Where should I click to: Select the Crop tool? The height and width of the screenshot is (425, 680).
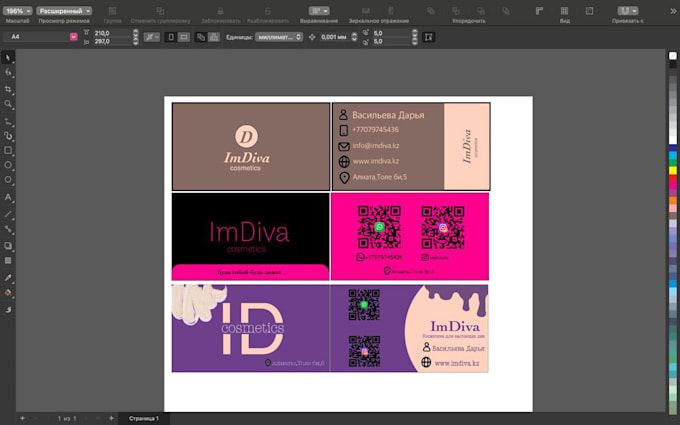pyautogui.click(x=8, y=89)
